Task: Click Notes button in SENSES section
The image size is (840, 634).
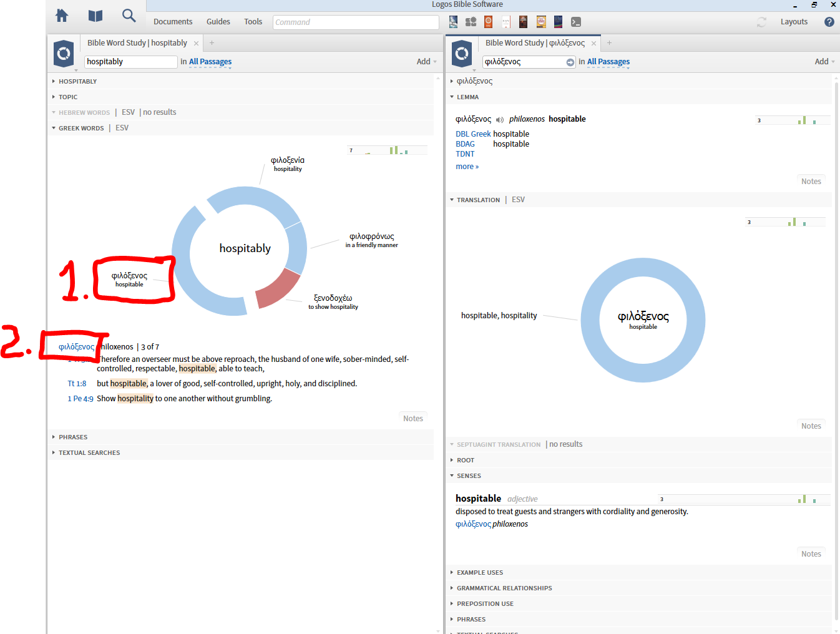Action: point(811,554)
